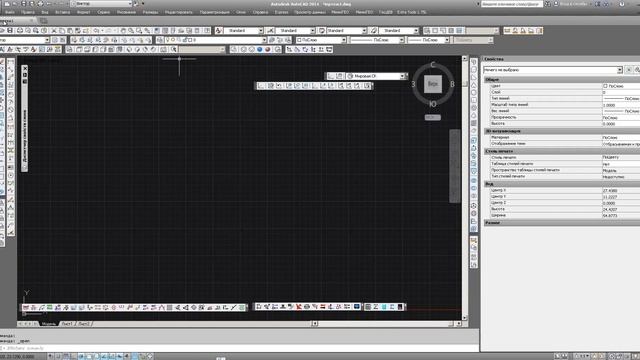640x360 pixels.
Task: Open the Сервис menu
Action: [x=104, y=12]
